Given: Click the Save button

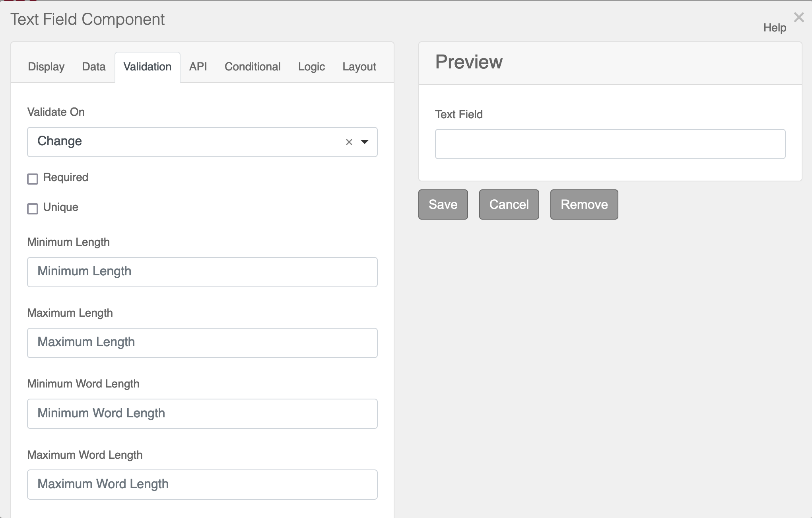Looking at the screenshot, I should pos(443,204).
